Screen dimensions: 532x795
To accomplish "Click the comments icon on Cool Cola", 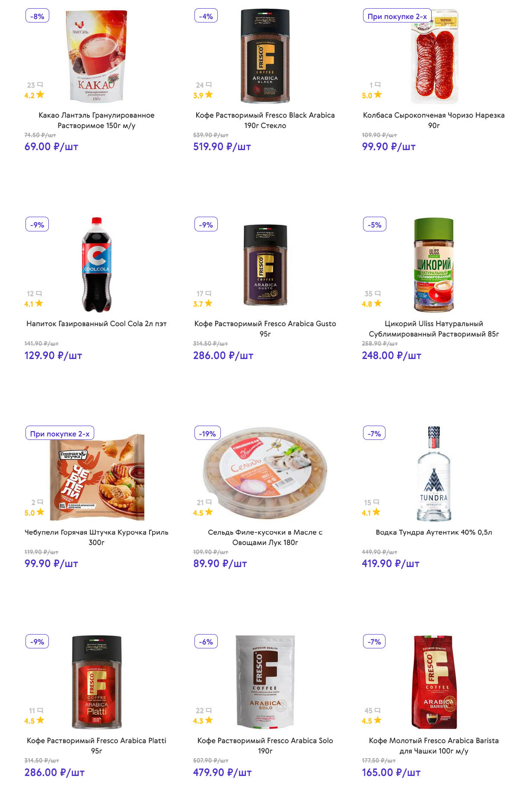I will point(39,293).
